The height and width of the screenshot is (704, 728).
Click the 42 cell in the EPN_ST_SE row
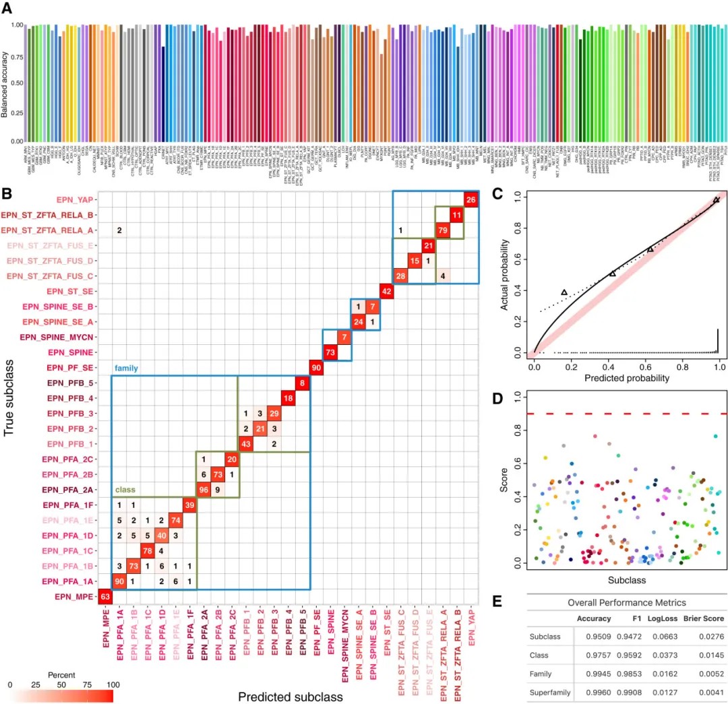pyautogui.click(x=386, y=291)
